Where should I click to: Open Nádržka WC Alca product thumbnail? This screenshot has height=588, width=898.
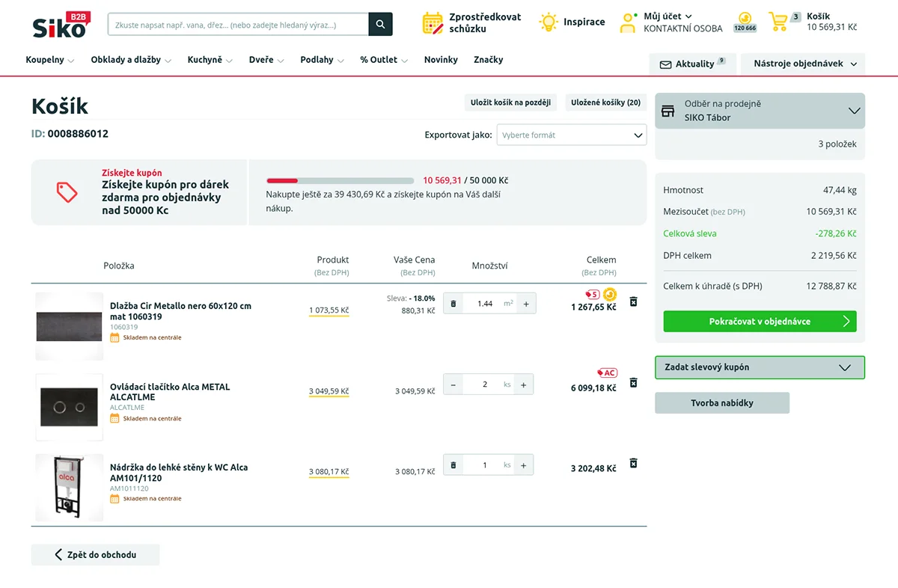pos(70,487)
